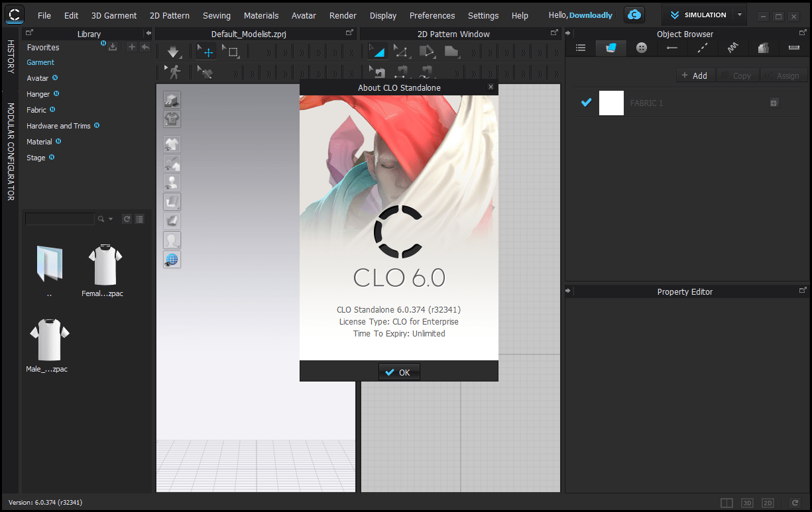Click the Simulate down-arrow tool icon
This screenshot has height=512, width=812.
tap(173, 52)
